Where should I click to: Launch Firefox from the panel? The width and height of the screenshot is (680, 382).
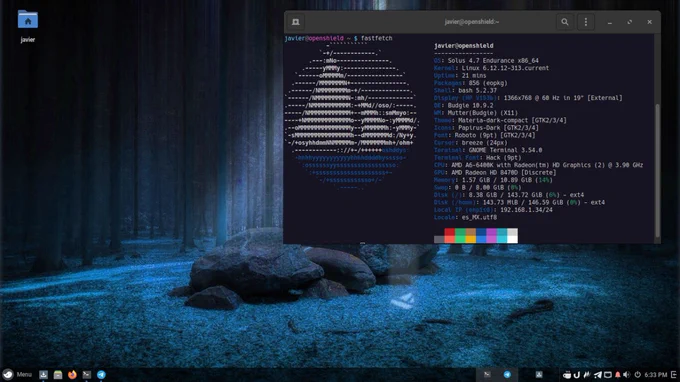click(72, 375)
